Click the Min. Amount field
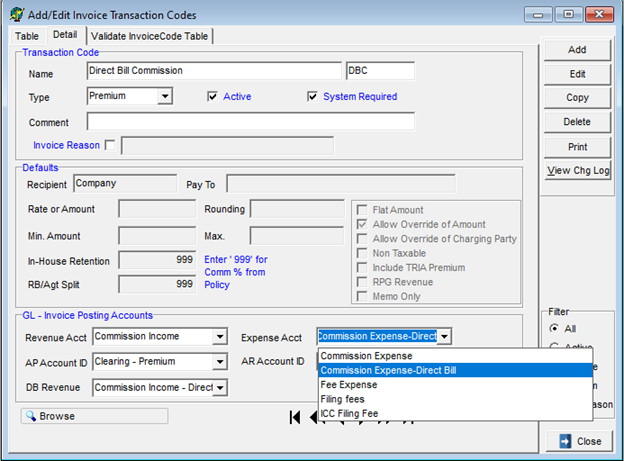 pos(157,236)
